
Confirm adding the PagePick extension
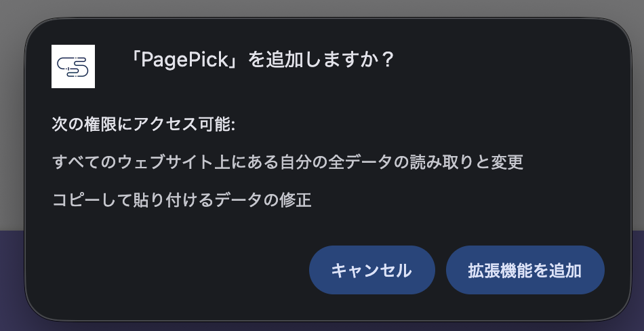coord(525,270)
